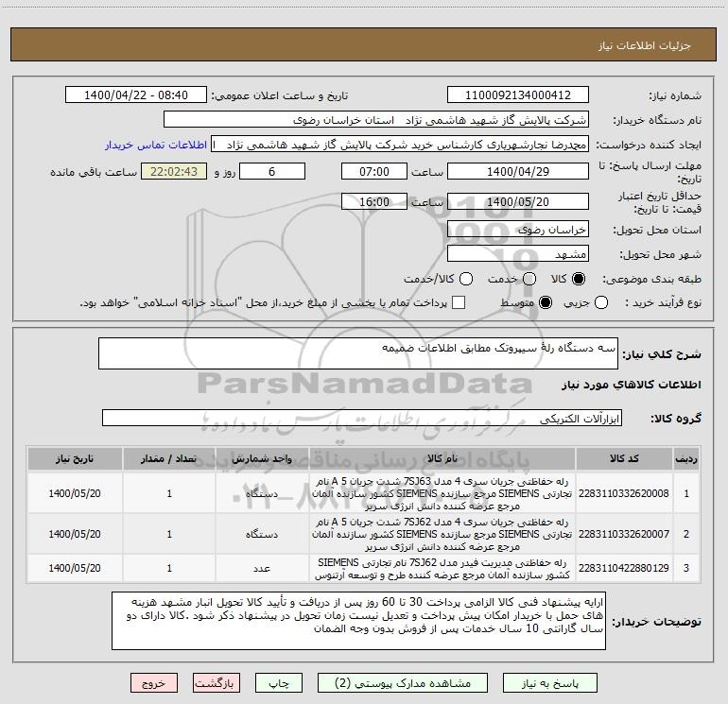
Task: Click the کد کالا column header
Action: 624,458
